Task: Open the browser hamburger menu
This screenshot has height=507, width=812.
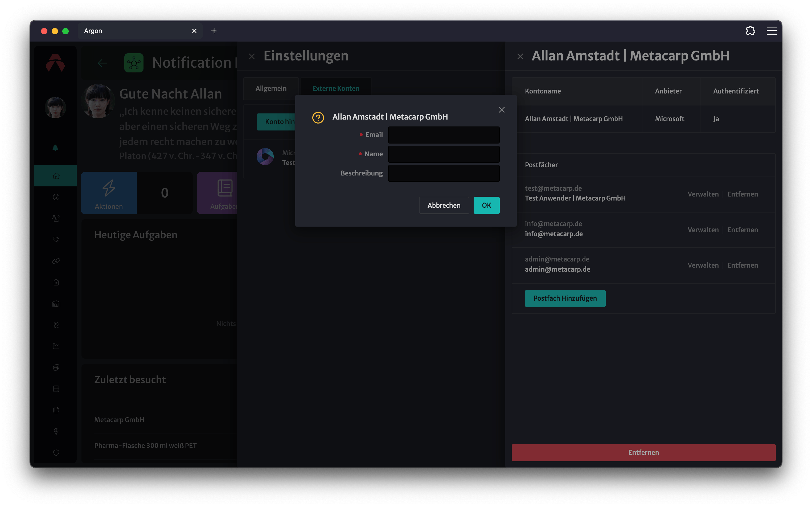Action: pos(772,31)
